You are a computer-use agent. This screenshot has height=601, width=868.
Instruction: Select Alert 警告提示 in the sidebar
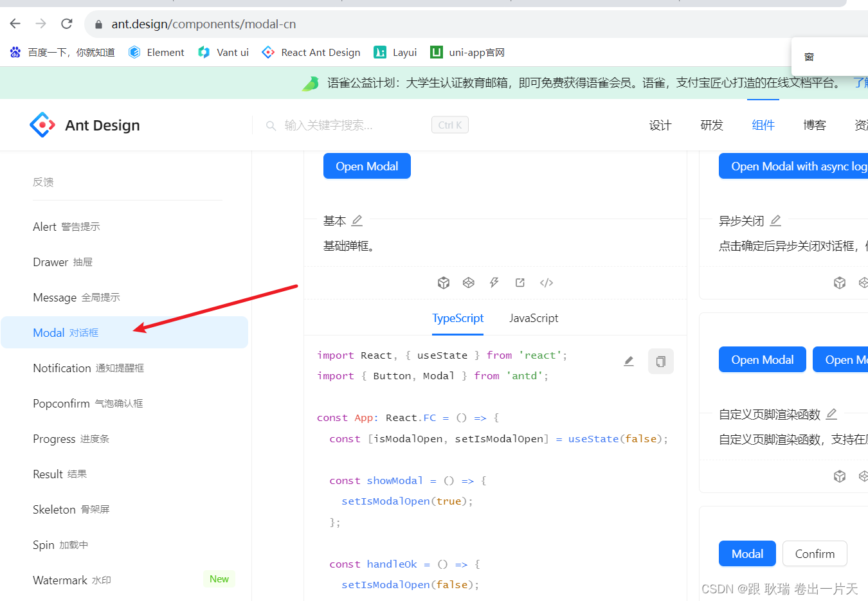(x=125, y=226)
